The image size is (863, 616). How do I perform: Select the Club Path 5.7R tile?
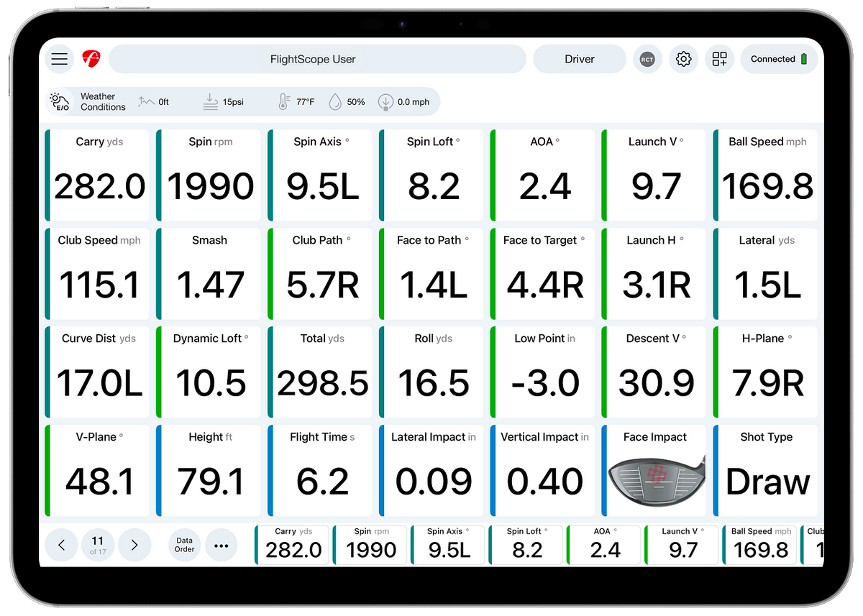point(320,274)
